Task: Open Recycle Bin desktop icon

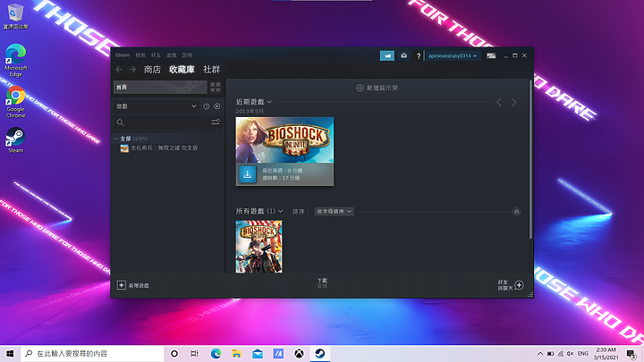Action: tap(15, 16)
